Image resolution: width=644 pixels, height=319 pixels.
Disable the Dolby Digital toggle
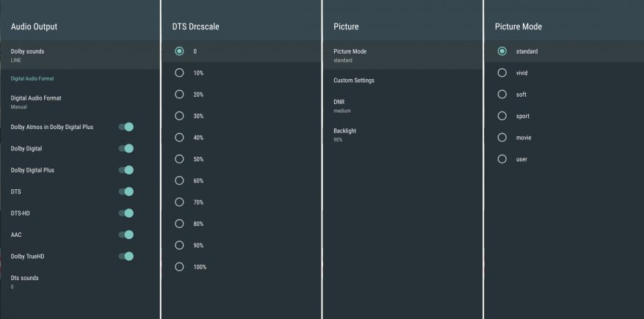pos(126,149)
